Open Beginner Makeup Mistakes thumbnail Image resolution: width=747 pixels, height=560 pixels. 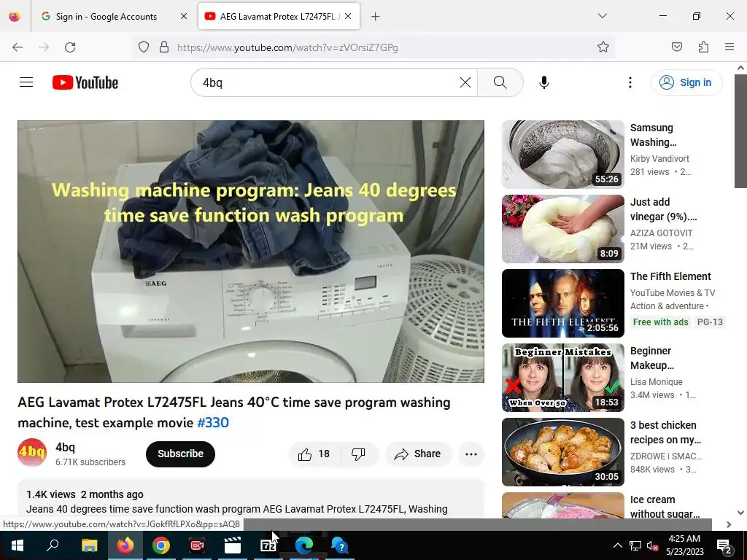[x=563, y=377]
